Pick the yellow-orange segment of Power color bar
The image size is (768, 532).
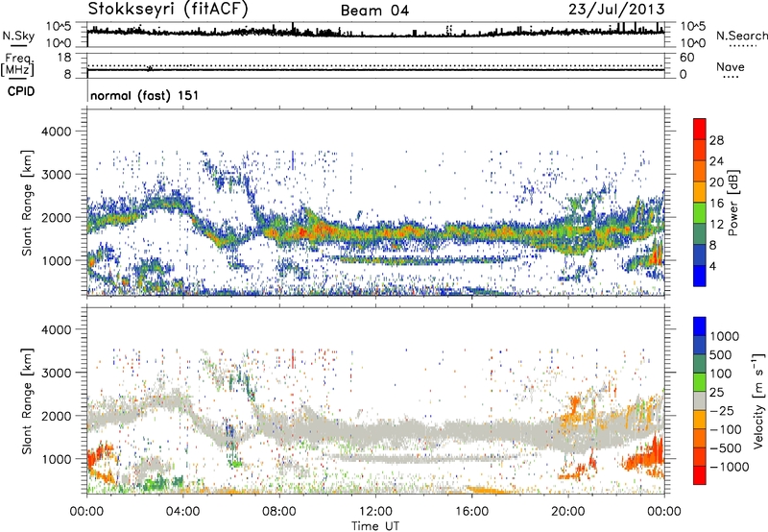click(x=700, y=192)
